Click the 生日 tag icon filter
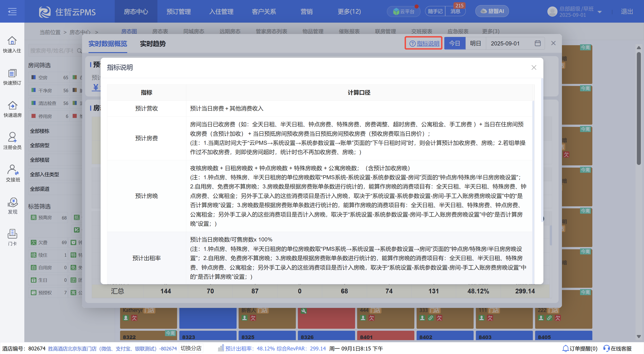The width and height of the screenshot is (644, 354). pos(34,280)
